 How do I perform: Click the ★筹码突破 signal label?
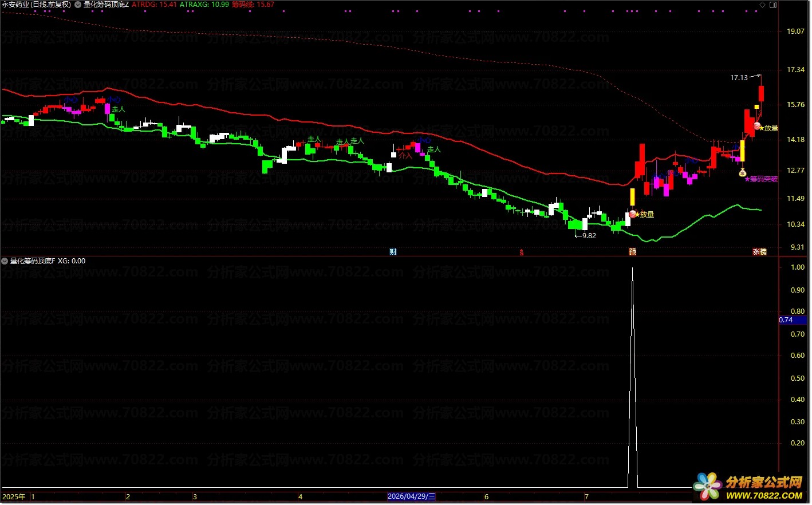pyautogui.click(x=761, y=179)
